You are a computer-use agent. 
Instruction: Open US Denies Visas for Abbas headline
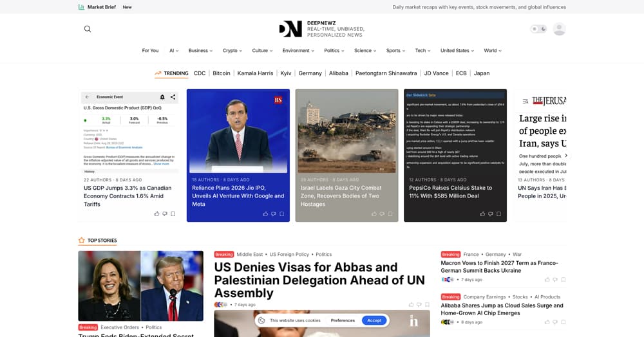coord(319,280)
